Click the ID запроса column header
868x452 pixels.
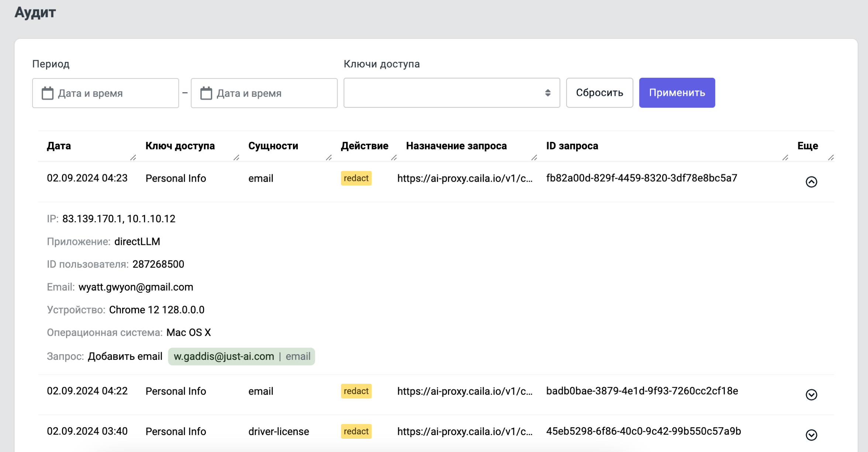[x=572, y=146]
